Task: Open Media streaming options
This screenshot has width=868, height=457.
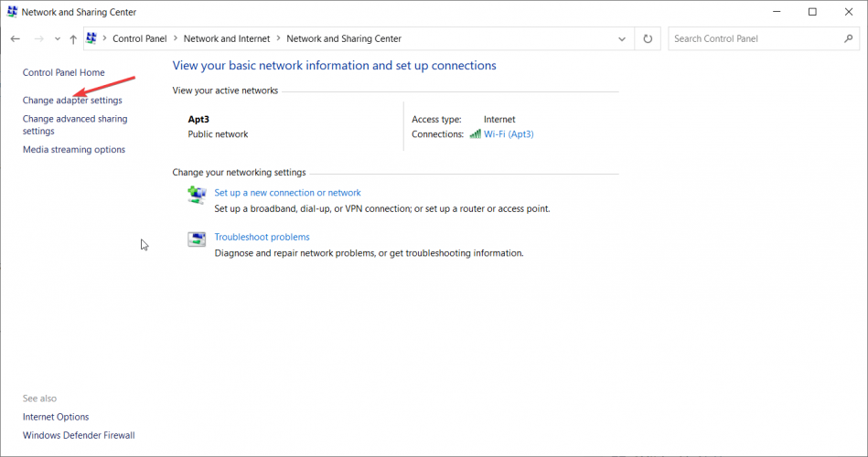Action: [74, 150]
